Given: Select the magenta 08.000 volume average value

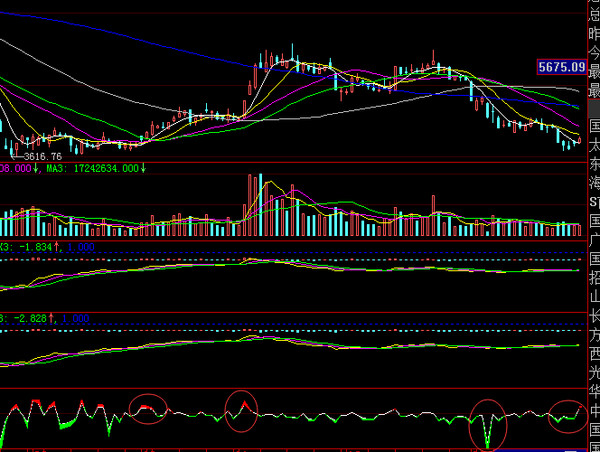Looking at the screenshot, I should [15, 168].
